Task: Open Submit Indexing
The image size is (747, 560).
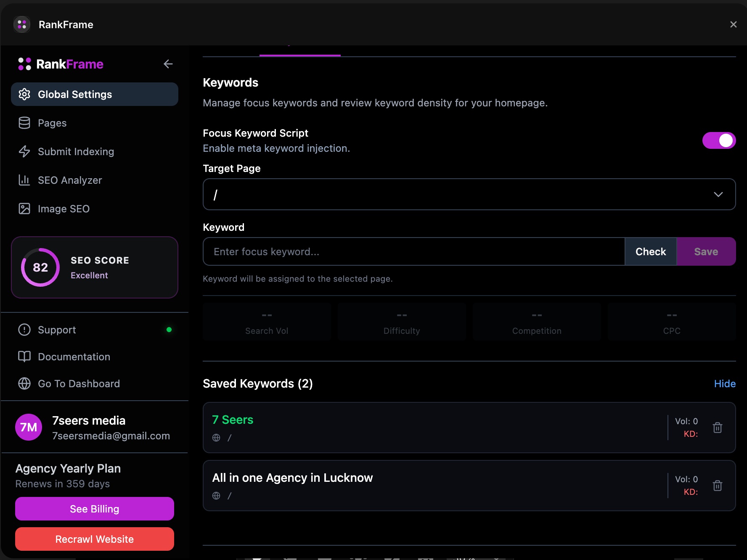Action: click(76, 152)
